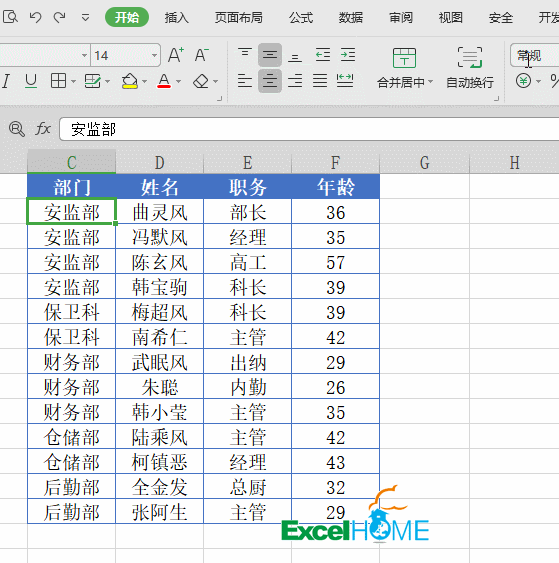
Task: Click the eraser clear format icon
Action: [201, 81]
